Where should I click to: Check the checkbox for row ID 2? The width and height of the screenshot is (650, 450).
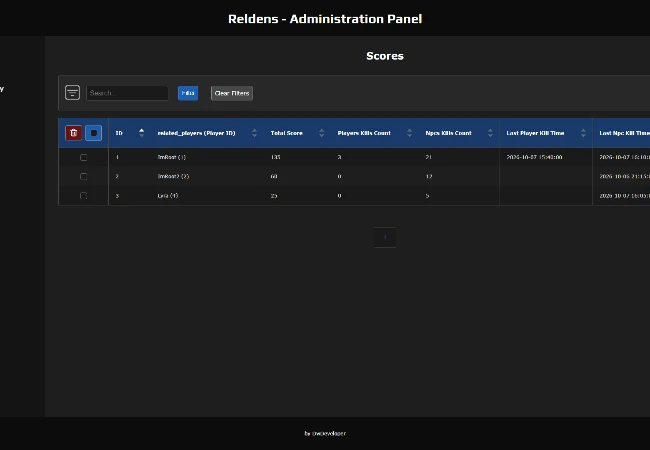click(x=83, y=177)
